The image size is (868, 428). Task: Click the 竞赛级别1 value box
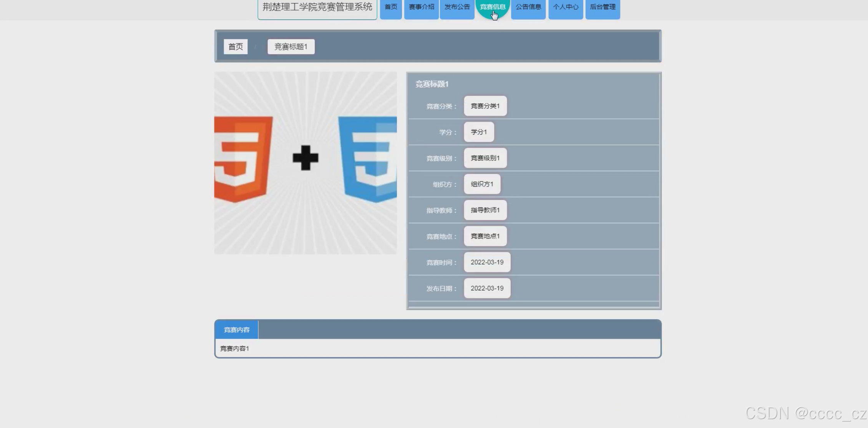tap(485, 158)
